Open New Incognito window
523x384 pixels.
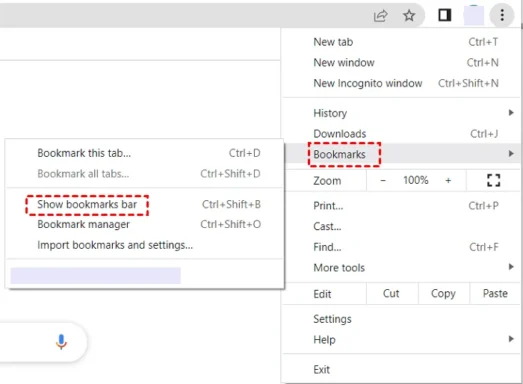click(x=401, y=83)
